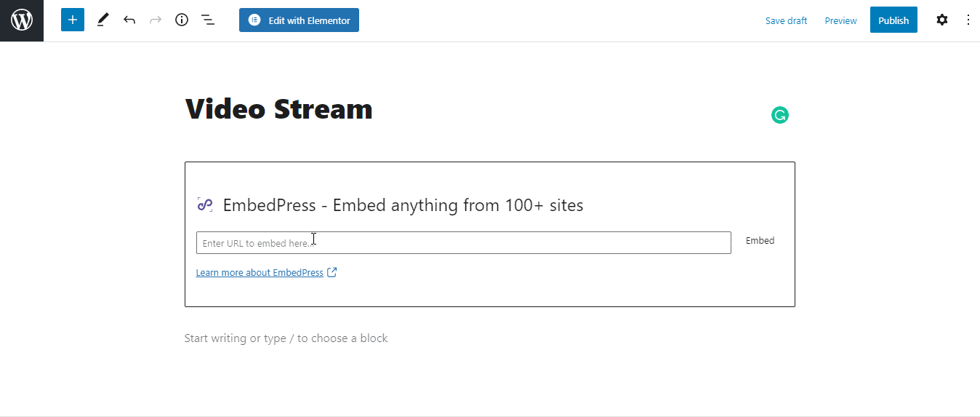Redo the last undone action
980x417 pixels.
[155, 20]
